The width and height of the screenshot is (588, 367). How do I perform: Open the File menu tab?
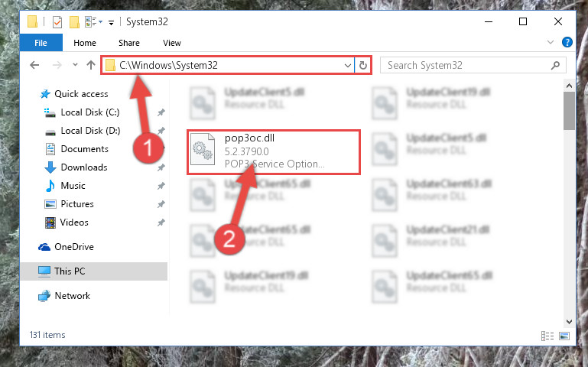(x=41, y=43)
